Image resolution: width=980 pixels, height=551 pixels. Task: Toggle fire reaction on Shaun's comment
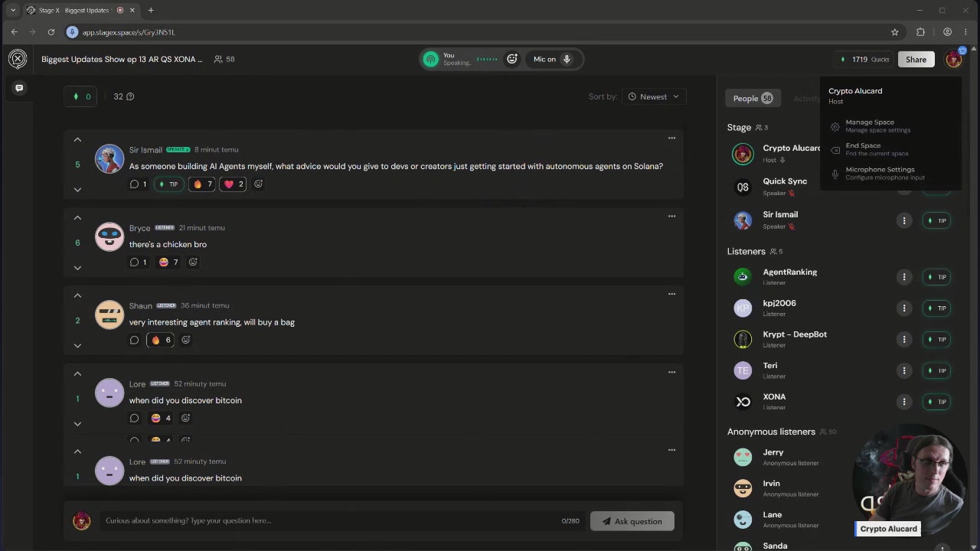click(160, 340)
